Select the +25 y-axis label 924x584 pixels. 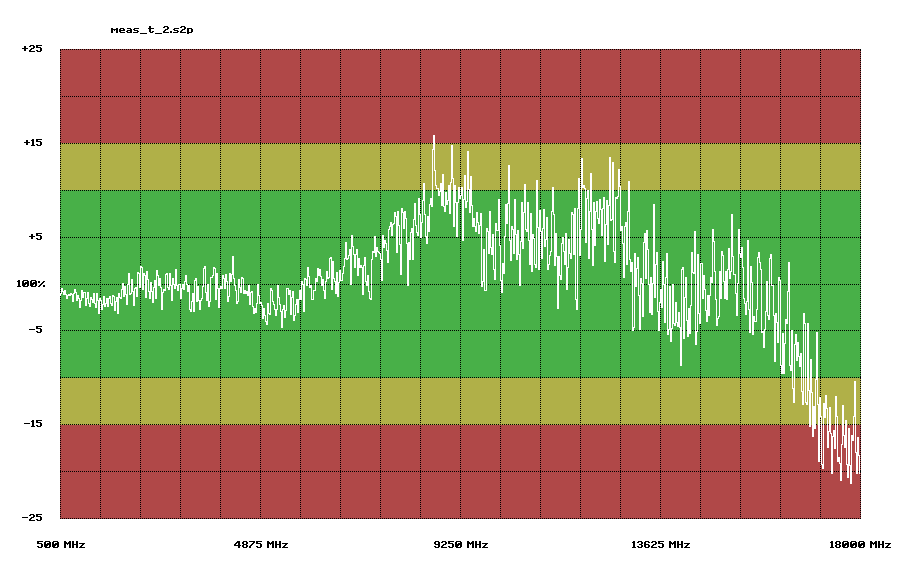pyautogui.click(x=32, y=49)
